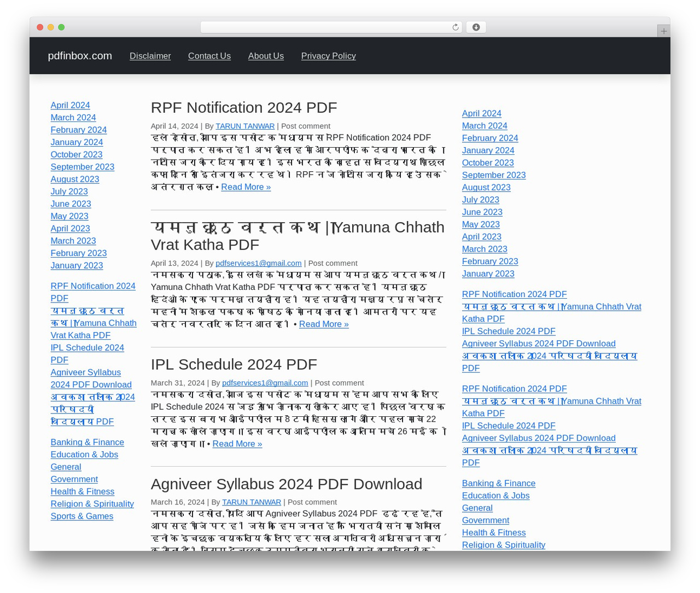This screenshot has height=593, width=700.
Task: Open June 2023 archive in right sidebar
Action: (x=482, y=212)
